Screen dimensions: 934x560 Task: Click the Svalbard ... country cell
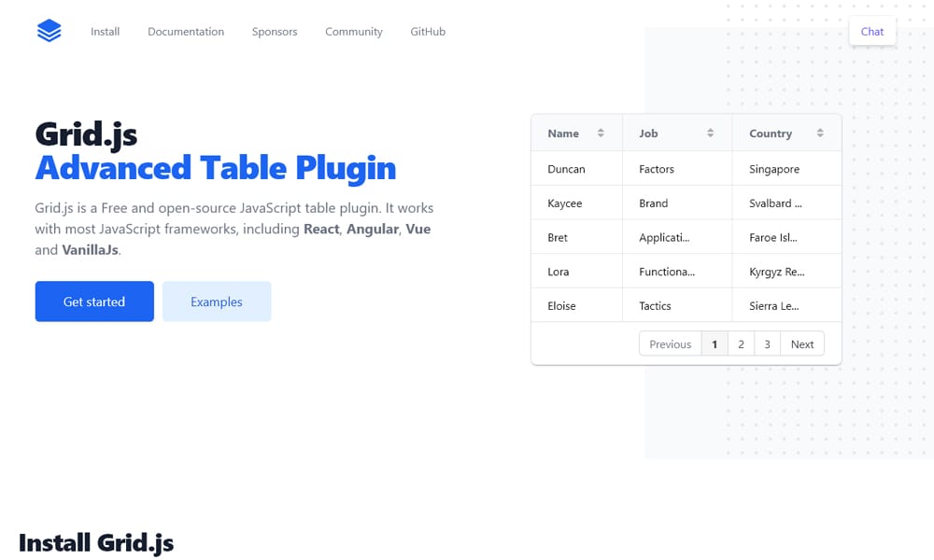pos(786,203)
